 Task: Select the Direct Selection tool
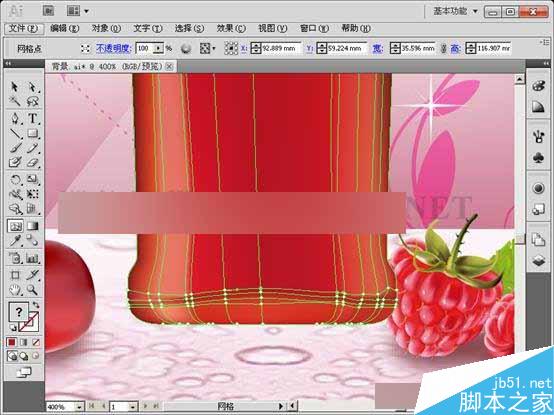[x=32, y=87]
